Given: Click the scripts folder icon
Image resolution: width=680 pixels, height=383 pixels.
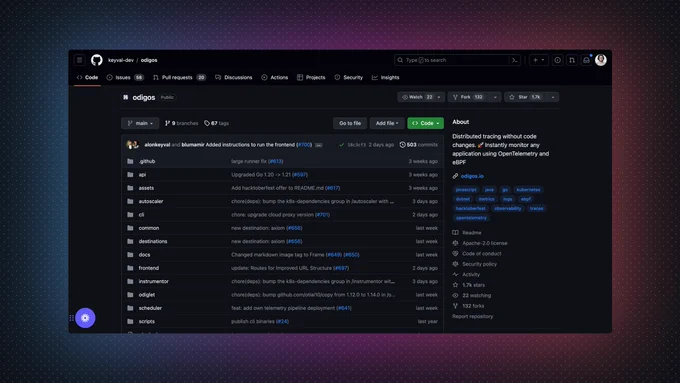Looking at the screenshot, I should (x=130, y=321).
